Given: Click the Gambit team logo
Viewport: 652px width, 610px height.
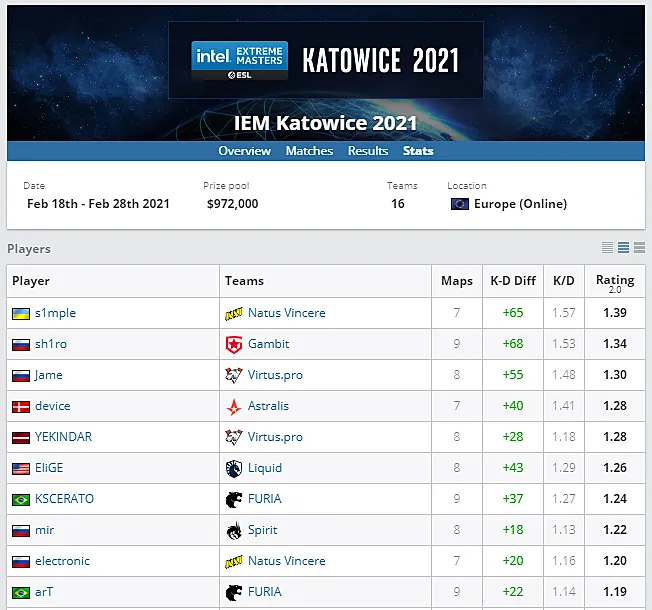Looking at the screenshot, I should pos(234,345).
